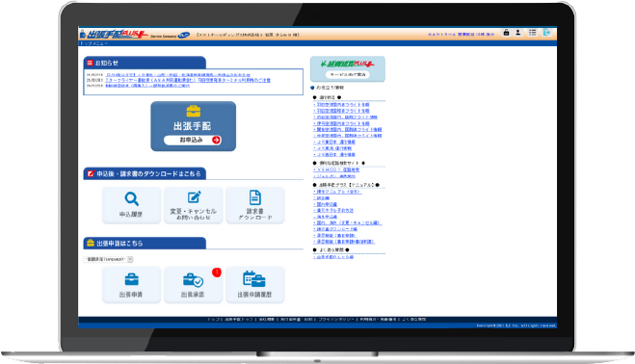
Task: Click the 出張申請 briefcase icon tile
Action: [x=131, y=285]
